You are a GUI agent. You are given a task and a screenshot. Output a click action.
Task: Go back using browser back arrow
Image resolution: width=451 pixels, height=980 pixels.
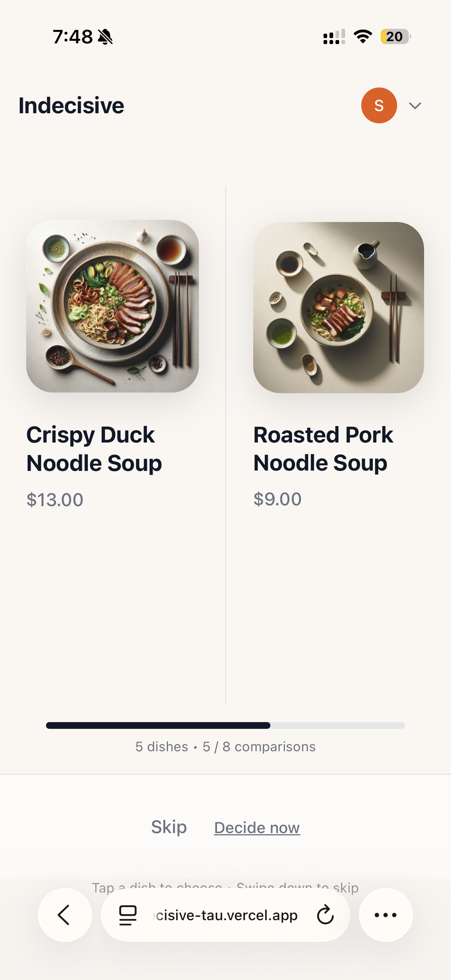click(x=64, y=915)
